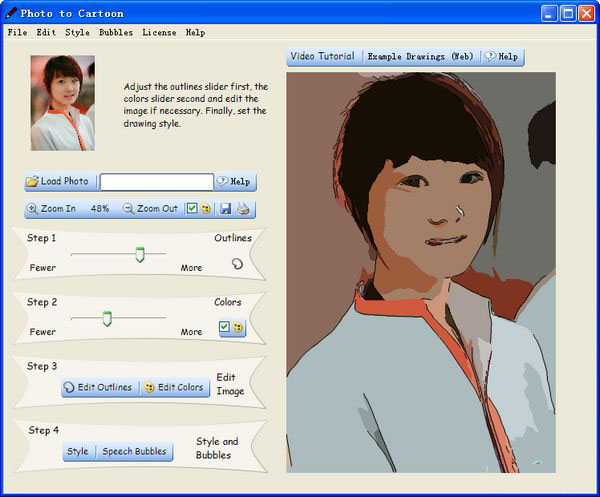Screen dimensions: 600x497
Task: Open the Bubbles menu
Action: [x=116, y=33]
